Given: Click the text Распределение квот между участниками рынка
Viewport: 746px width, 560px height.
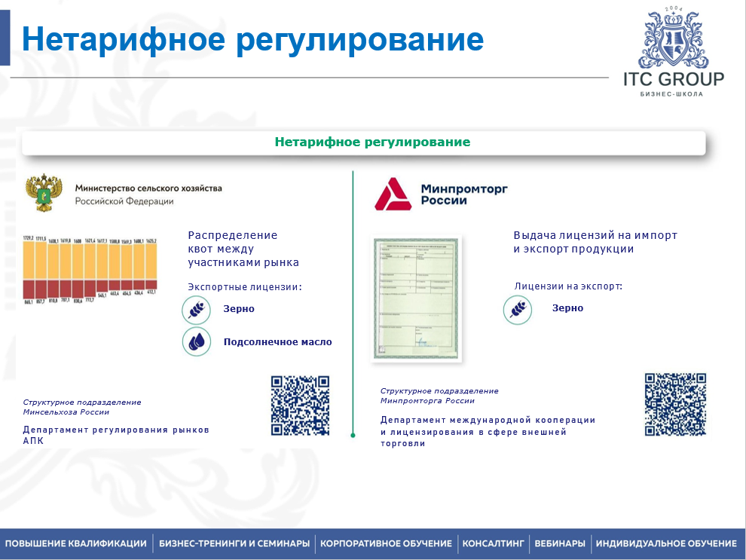Looking at the screenshot, I should click(x=243, y=249).
